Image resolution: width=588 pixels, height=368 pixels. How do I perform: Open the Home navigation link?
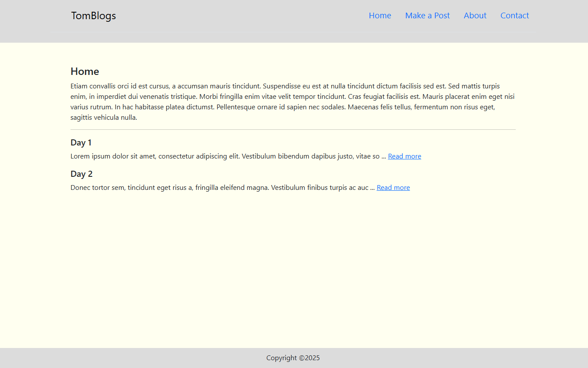click(x=380, y=16)
